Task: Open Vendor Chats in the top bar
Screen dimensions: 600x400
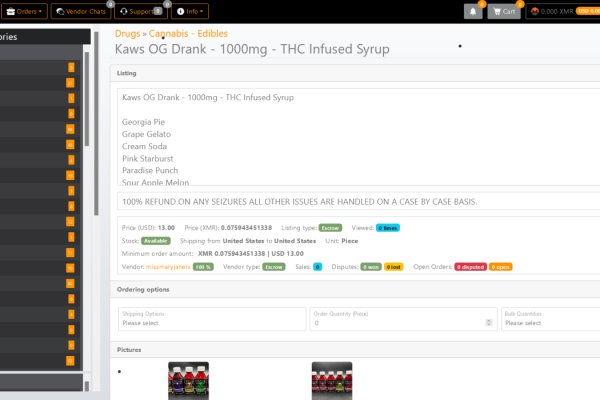Action: (x=81, y=11)
